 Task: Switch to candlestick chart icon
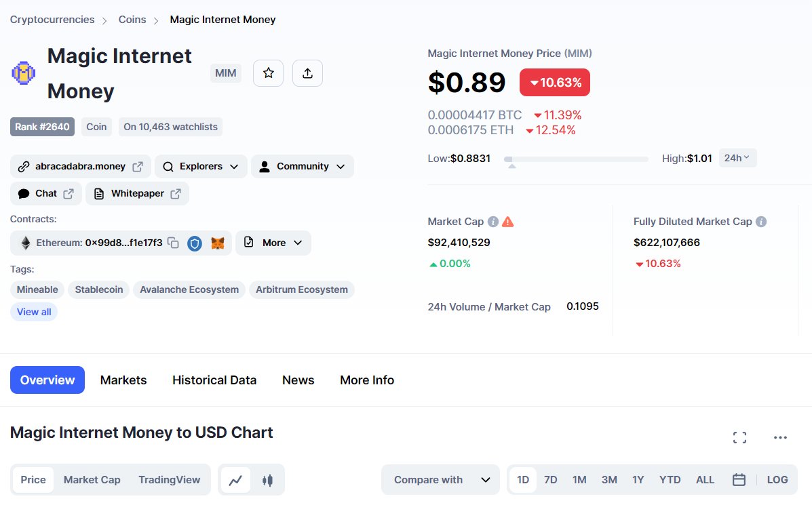click(267, 480)
